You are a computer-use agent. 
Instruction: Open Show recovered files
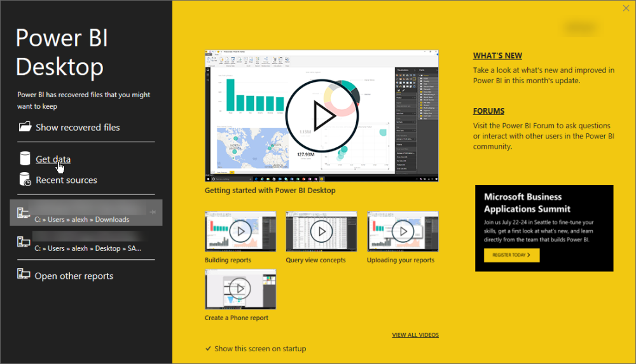tap(78, 127)
